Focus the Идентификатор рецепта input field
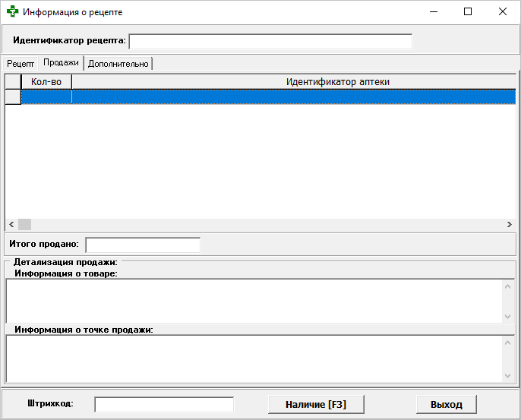521x420 pixels. [x=270, y=41]
